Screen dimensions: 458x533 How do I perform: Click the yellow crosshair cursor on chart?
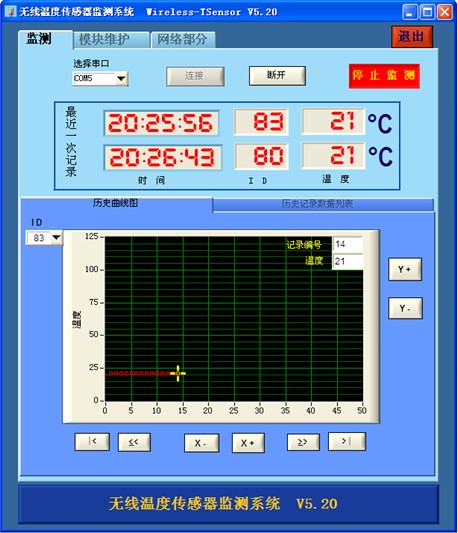coord(178,373)
